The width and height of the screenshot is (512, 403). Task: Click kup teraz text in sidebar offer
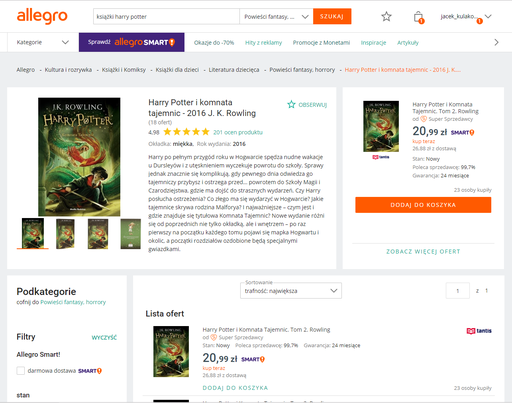[x=423, y=141]
